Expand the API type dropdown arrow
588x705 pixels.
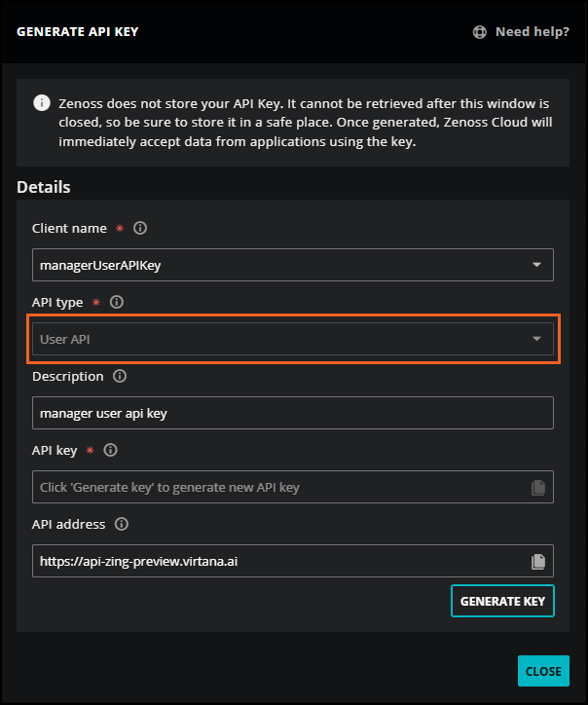coord(536,339)
